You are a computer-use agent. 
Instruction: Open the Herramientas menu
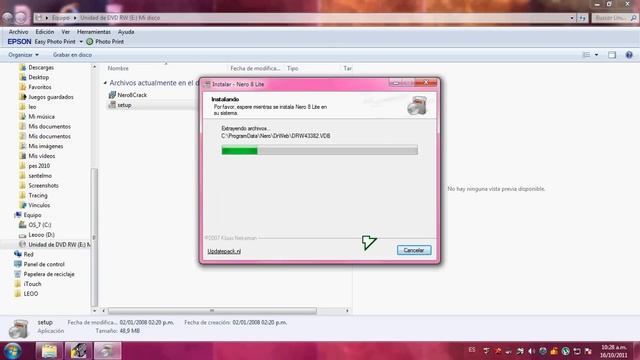point(93,31)
